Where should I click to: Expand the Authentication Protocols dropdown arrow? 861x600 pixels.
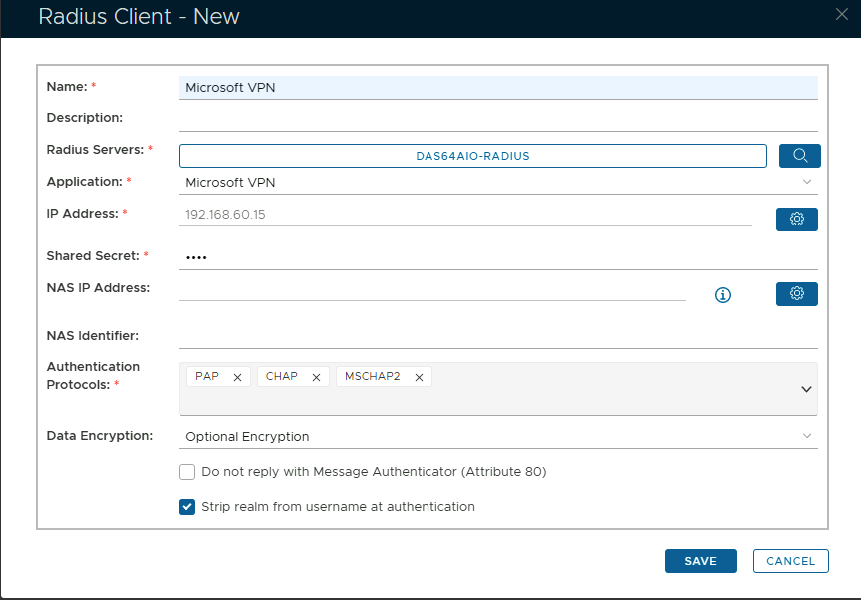tap(806, 389)
